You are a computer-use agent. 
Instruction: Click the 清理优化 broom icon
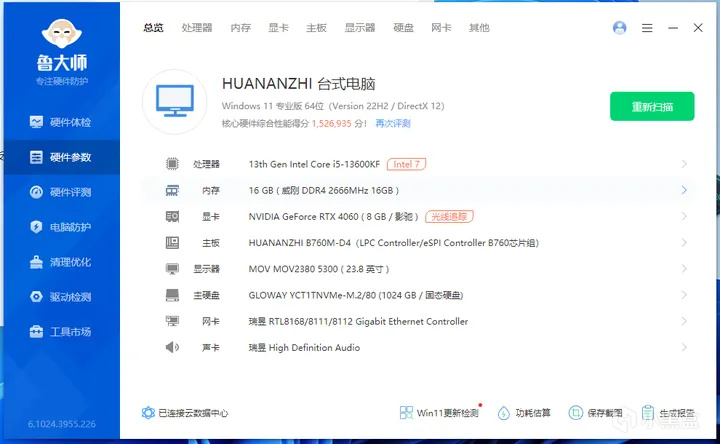pyautogui.click(x=36, y=262)
